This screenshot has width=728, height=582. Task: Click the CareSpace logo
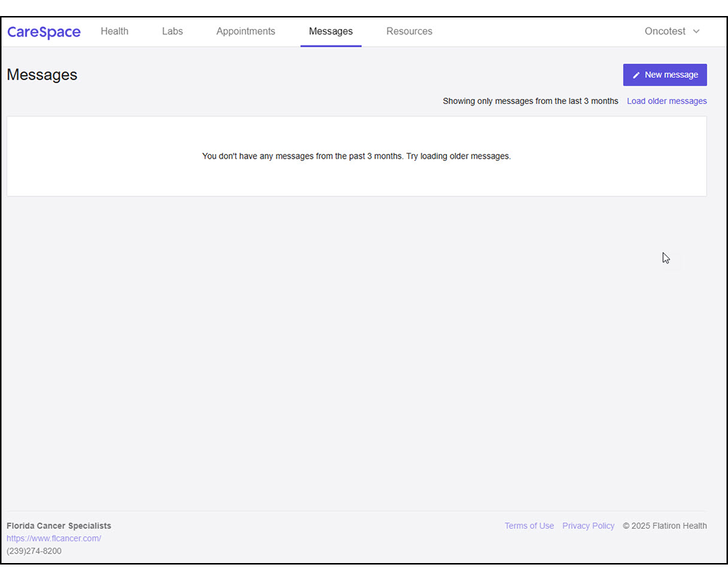[x=43, y=31]
